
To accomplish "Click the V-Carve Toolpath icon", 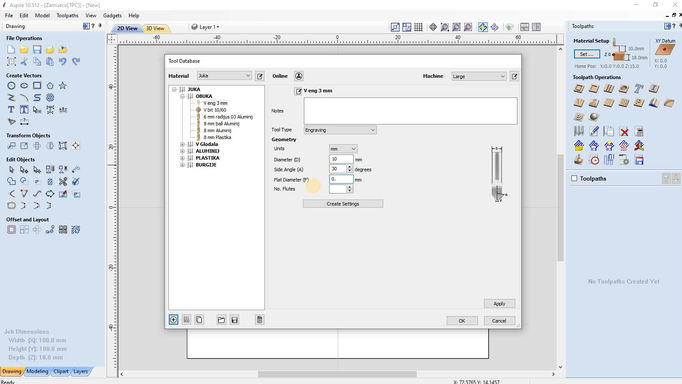I will (x=578, y=103).
